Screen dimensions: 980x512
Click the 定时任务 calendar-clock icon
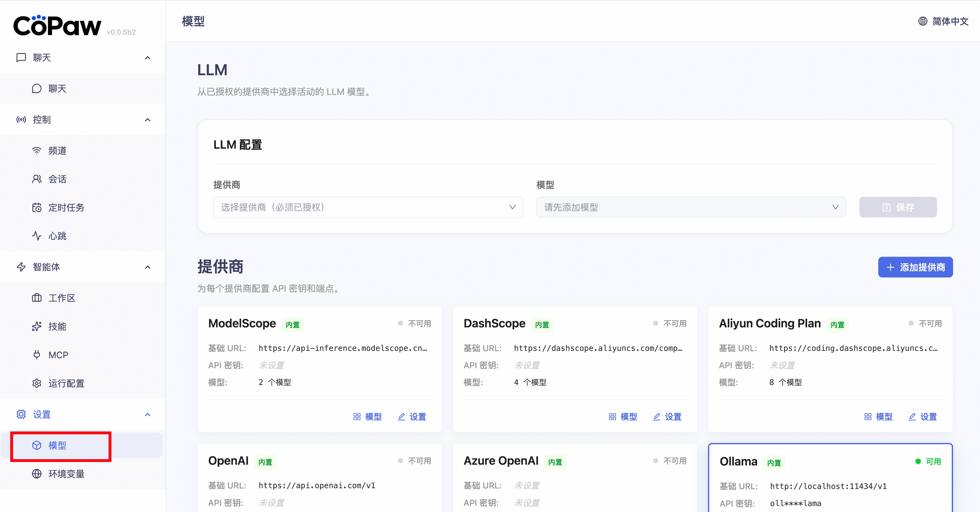[36, 208]
